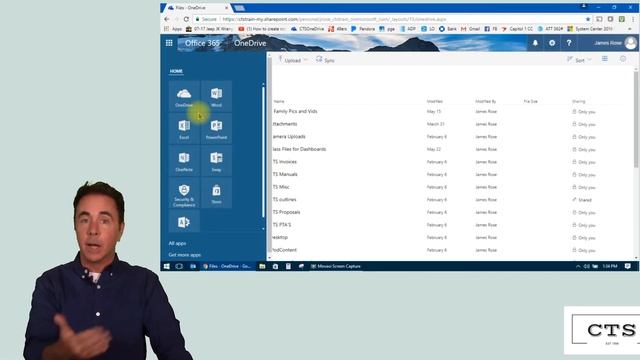This screenshot has height=360, width=640.
Task: Open the details info pane icon
Action: point(623,59)
